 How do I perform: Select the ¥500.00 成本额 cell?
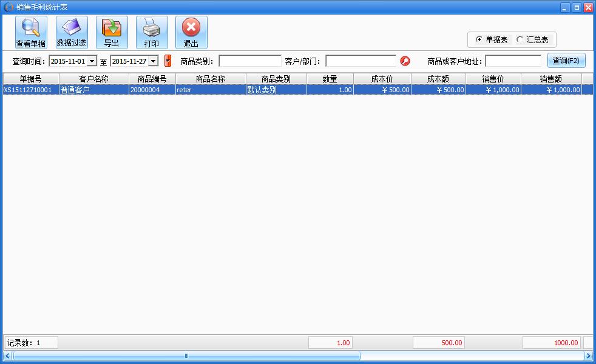(438, 90)
